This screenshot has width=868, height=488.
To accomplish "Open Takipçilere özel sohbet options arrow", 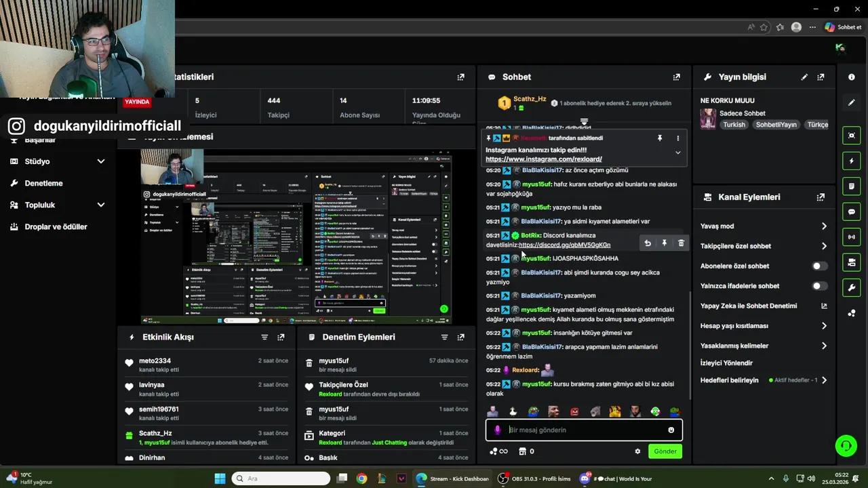I will pos(824,246).
